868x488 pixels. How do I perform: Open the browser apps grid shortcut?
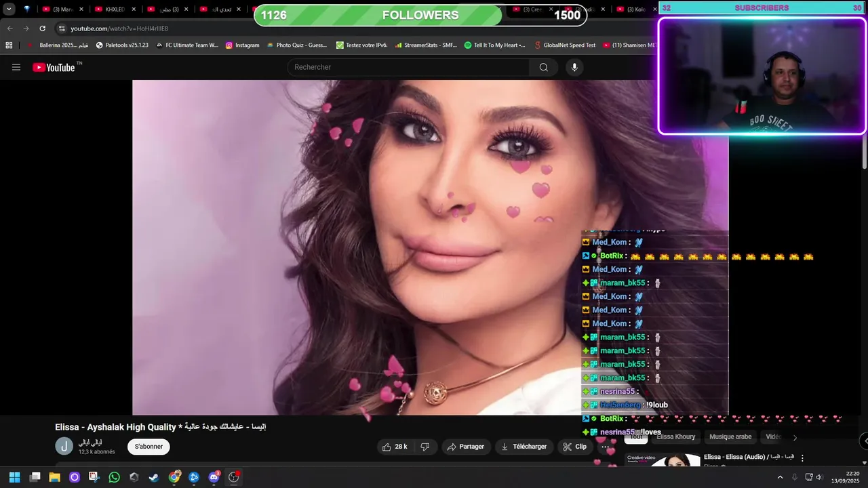click(9, 45)
